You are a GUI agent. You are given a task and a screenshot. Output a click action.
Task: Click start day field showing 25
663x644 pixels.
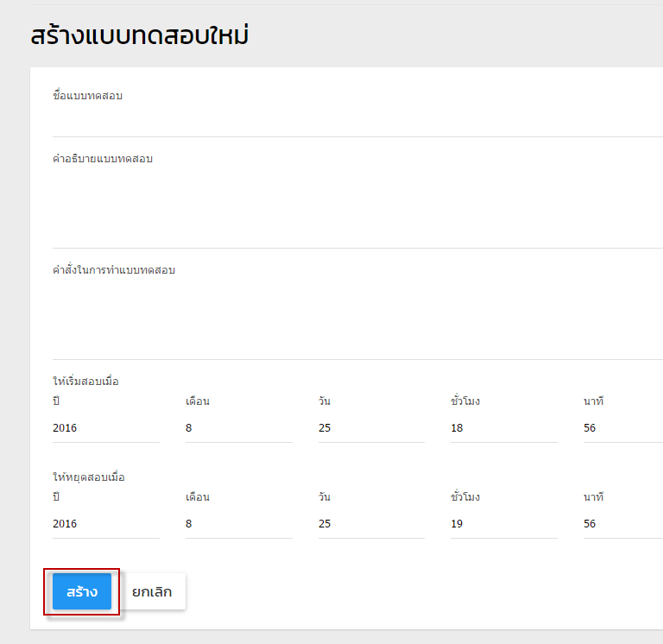click(x=371, y=428)
